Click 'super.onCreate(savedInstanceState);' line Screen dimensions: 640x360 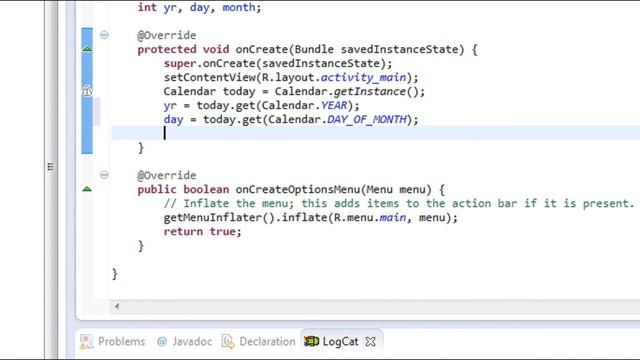(278, 64)
